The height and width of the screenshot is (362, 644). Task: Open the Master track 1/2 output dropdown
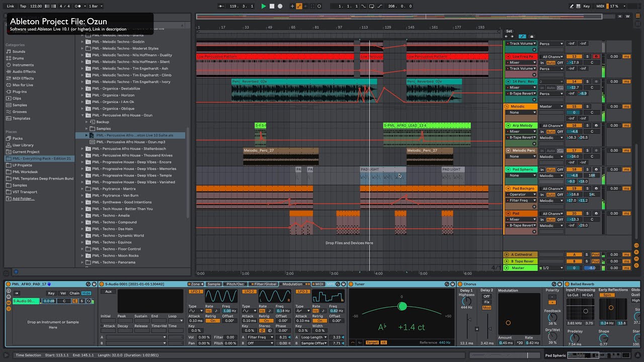coord(551,268)
